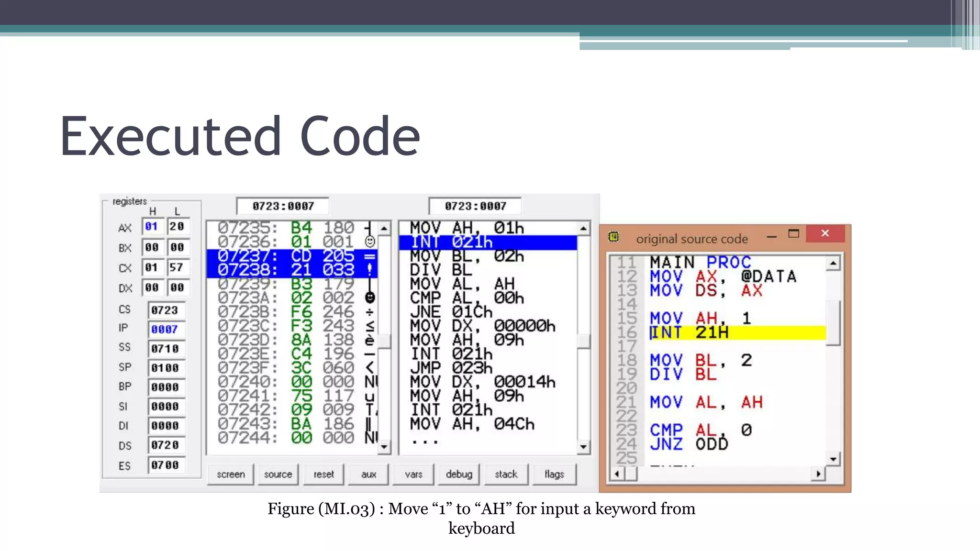Click the BX high byte field
This screenshot has width=980, height=551.
click(x=152, y=247)
